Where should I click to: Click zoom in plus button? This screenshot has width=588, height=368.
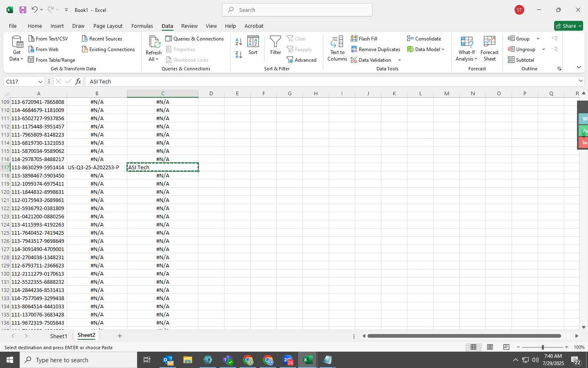[x=566, y=347]
